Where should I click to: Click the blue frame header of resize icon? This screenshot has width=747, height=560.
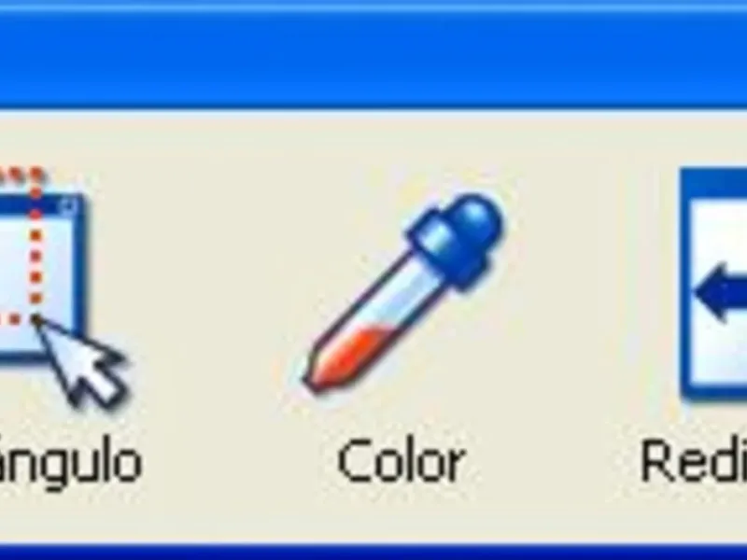713,183
